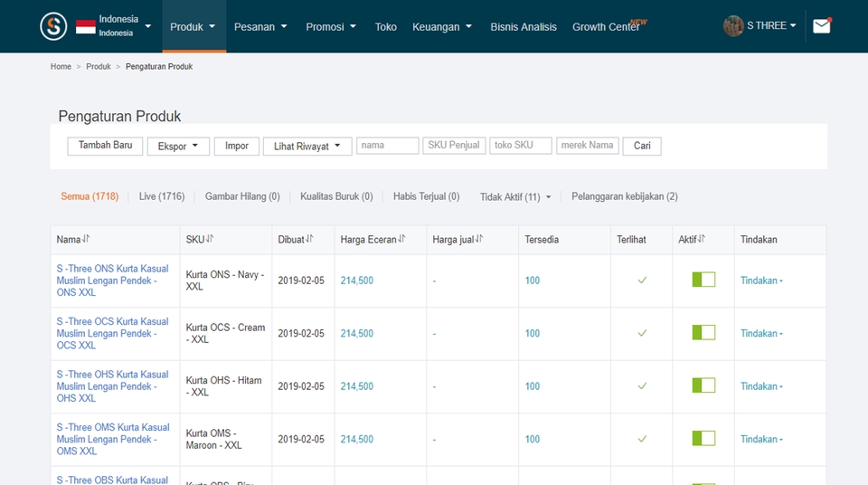Viewport: 868px width, 485px height.
Task: Select the Habis Terjual (0) tab
Action: pos(426,196)
